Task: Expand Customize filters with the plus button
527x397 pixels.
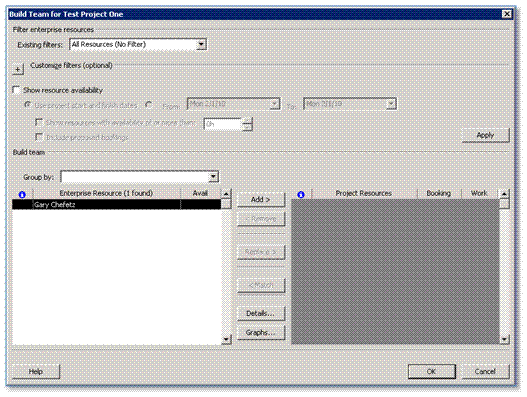Action: tap(17, 69)
